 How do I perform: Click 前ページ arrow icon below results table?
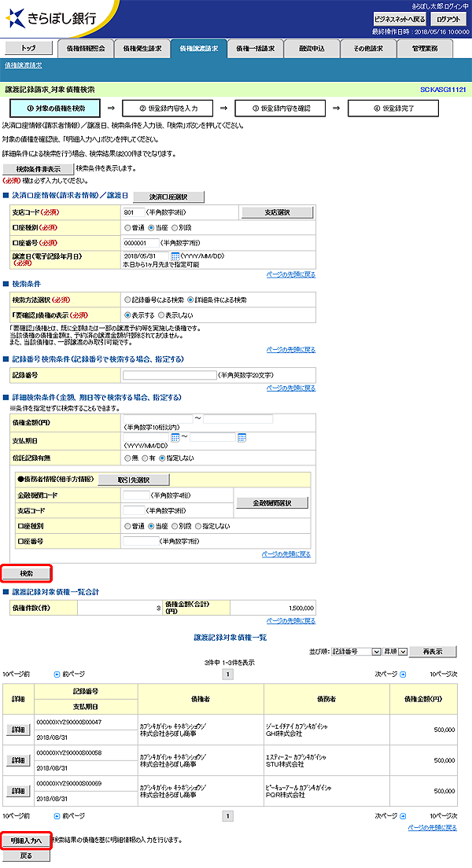57,816
